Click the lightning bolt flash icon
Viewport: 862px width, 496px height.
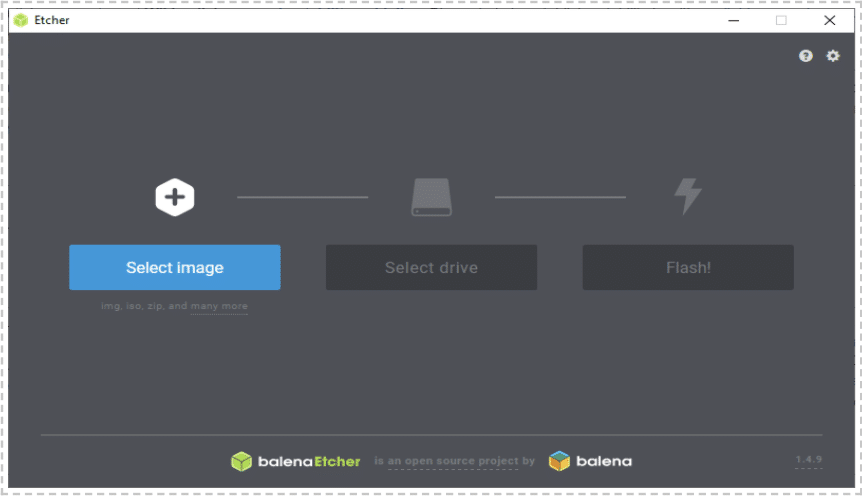pos(688,196)
